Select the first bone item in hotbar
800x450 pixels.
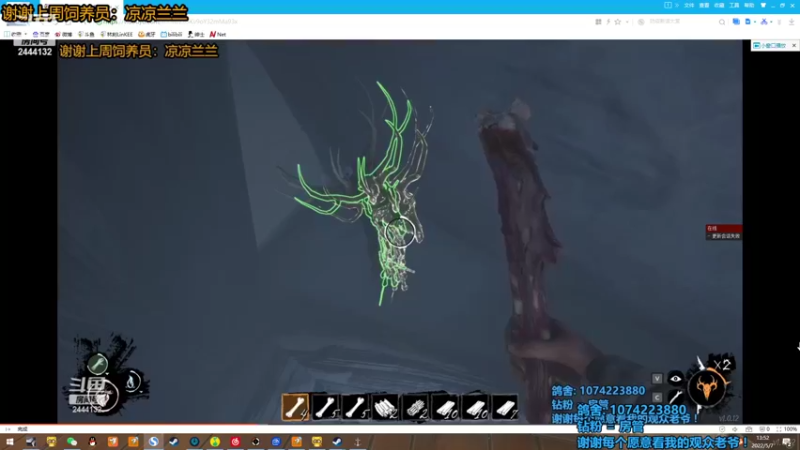(295, 407)
